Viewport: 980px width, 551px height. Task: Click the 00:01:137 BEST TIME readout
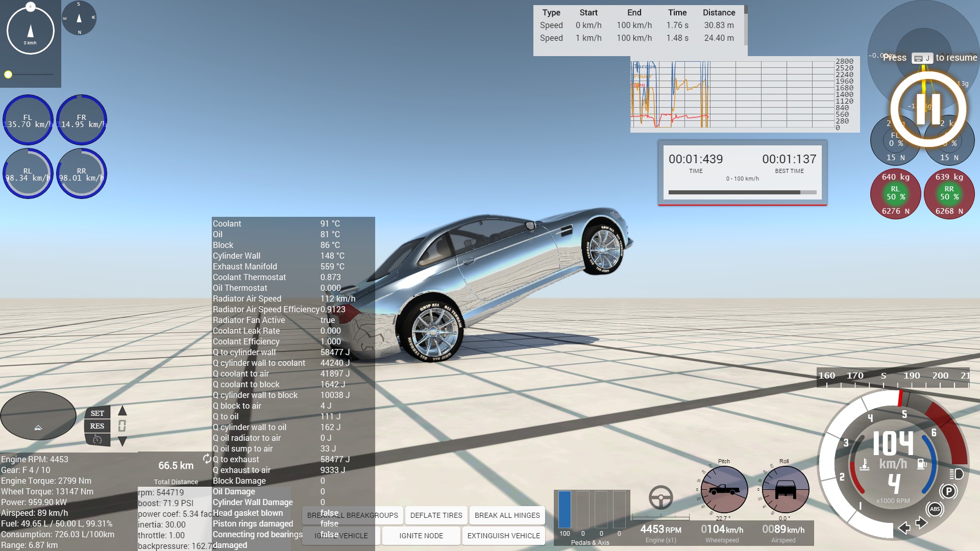[789, 159]
